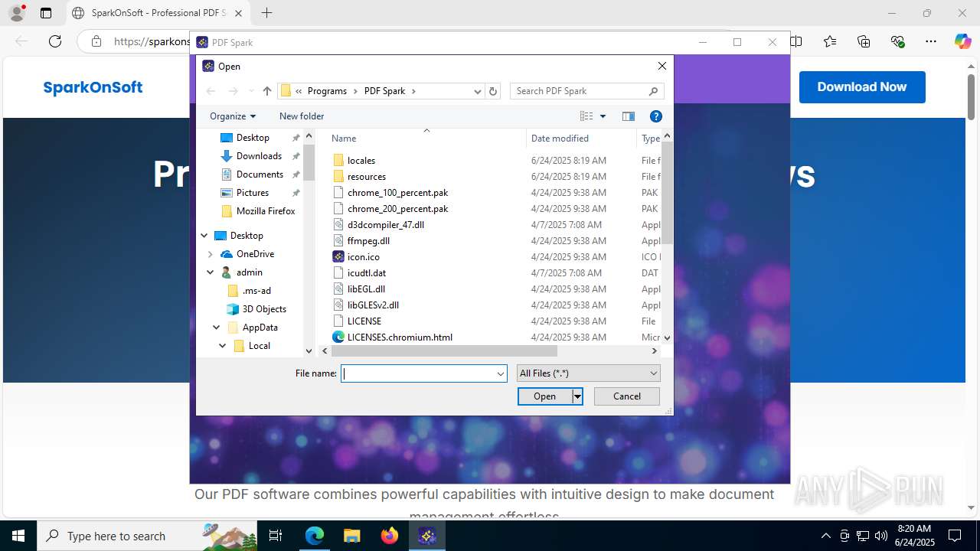Open the locales folder
980x551 pixels.
(x=361, y=161)
